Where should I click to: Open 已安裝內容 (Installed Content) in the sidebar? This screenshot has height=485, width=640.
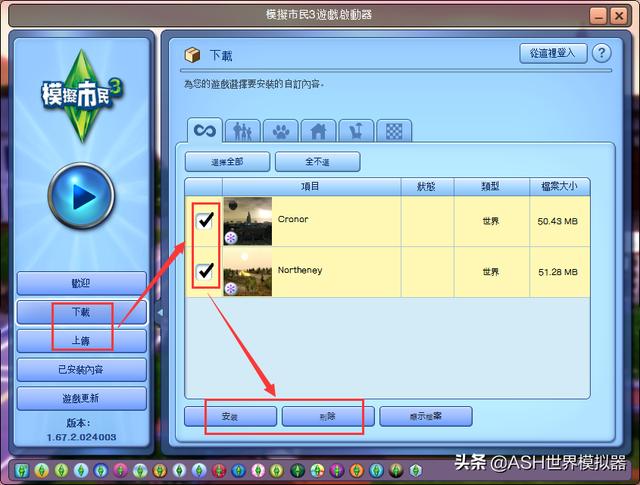(x=81, y=369)
